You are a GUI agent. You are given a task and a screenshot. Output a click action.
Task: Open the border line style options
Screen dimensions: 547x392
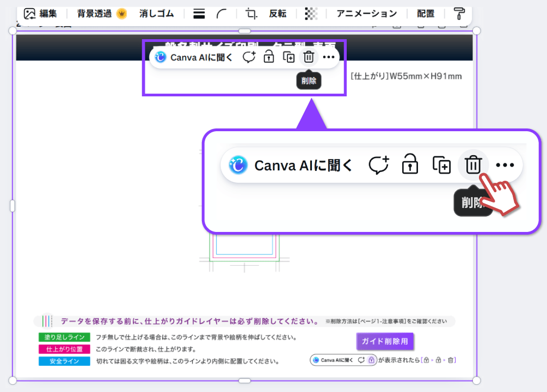199,14
